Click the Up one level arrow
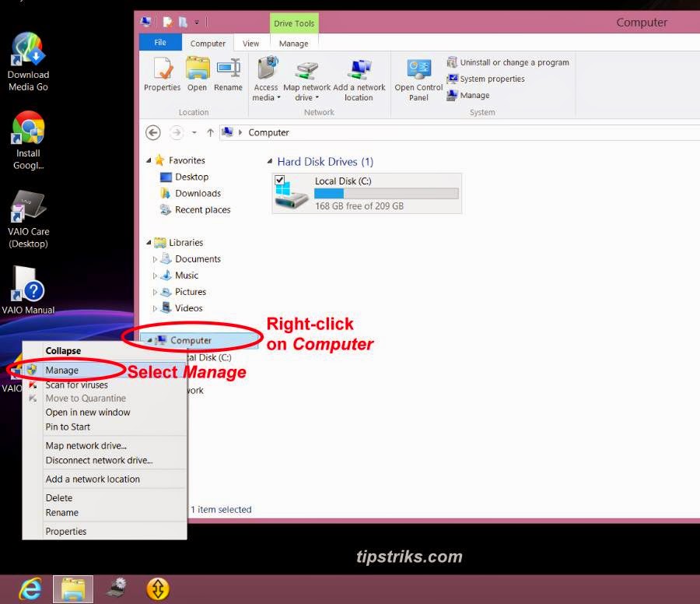 (210, 132)
